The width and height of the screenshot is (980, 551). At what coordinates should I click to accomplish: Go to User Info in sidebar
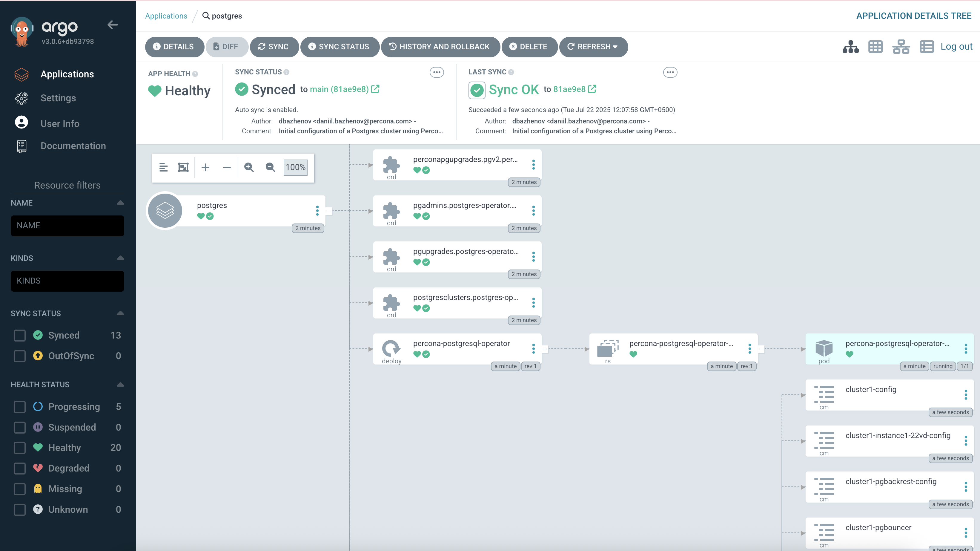click(60, 124)
